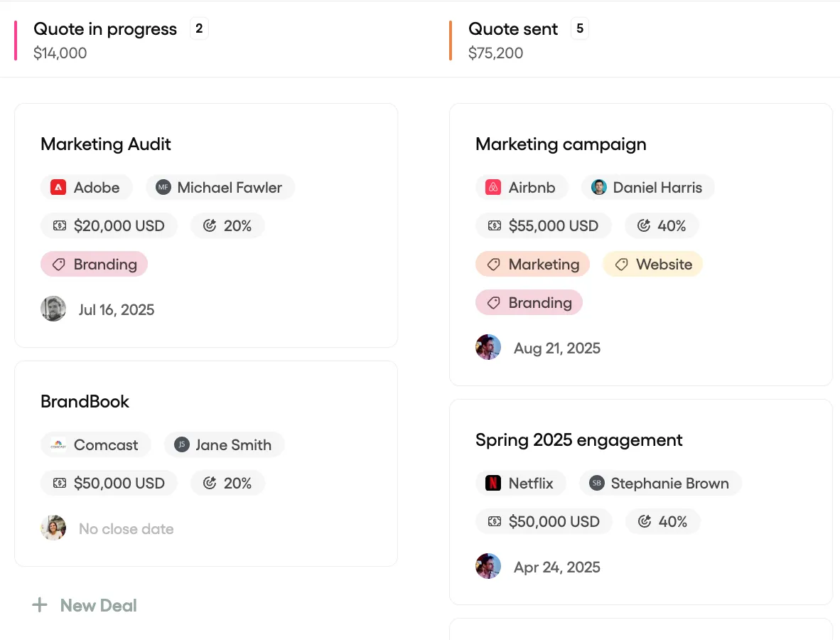Click money icon in Spring 2025 engagement card
The image size is (840, 640).
(x=495, y=521)
